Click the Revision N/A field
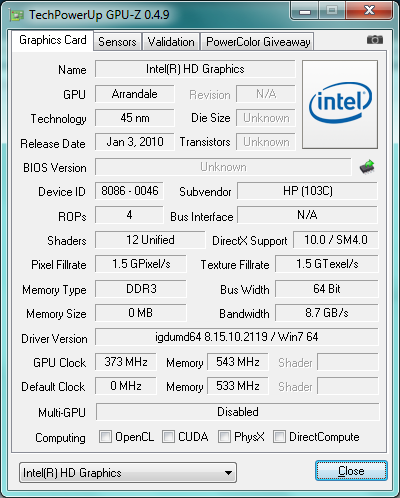 point(266,94)
